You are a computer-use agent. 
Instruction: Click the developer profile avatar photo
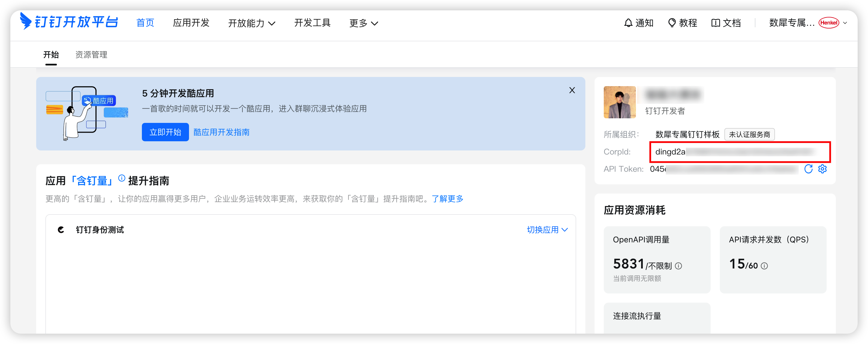pos(620,102)
